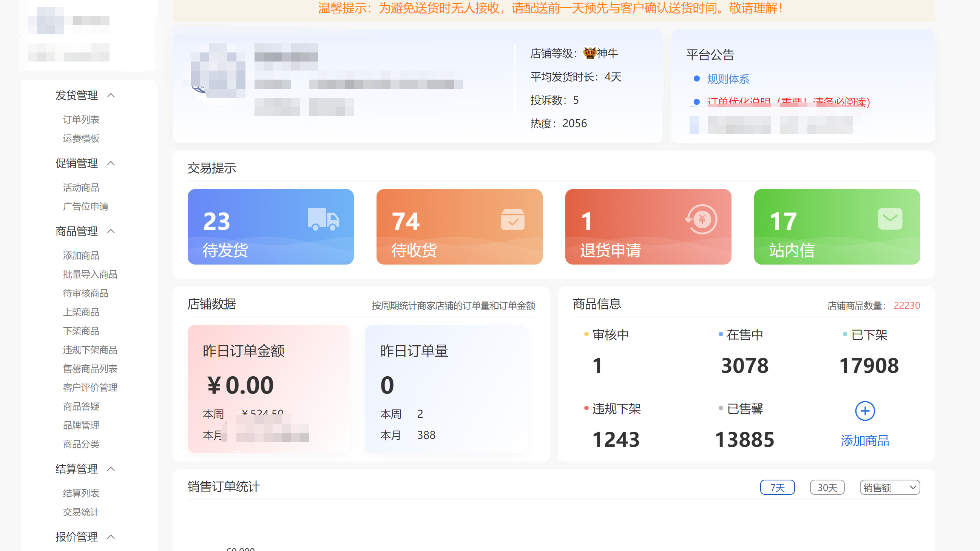980x551 pixels.
Task: Open 结算列表 in the sidebar
Action: (81, 493)
